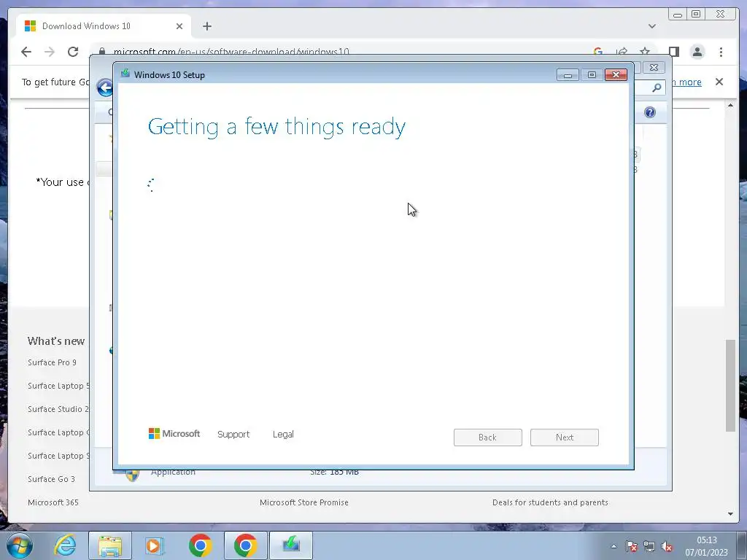
Task: Click the Next button in Windows 10 Setup
Action: (564, 437)
